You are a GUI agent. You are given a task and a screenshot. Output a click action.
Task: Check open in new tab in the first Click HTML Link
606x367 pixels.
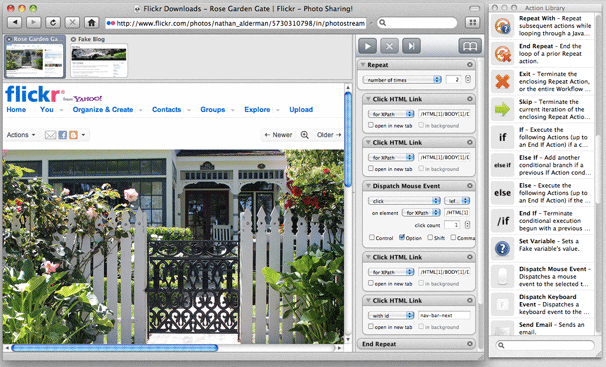(x=371, y=125)
